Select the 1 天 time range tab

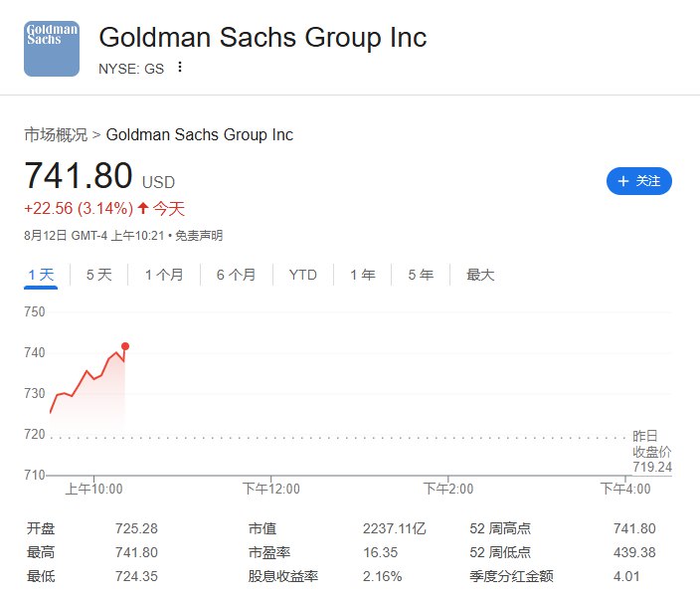coord(41,275)
